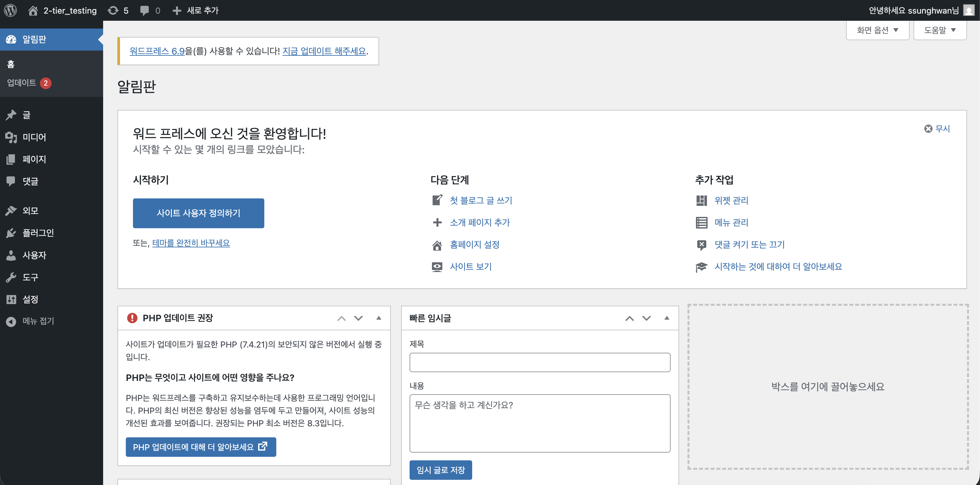The width and height of the screenshot is (980, 485).
Task: Move 빠른 임시글 box down
Action: pos(646,318)
